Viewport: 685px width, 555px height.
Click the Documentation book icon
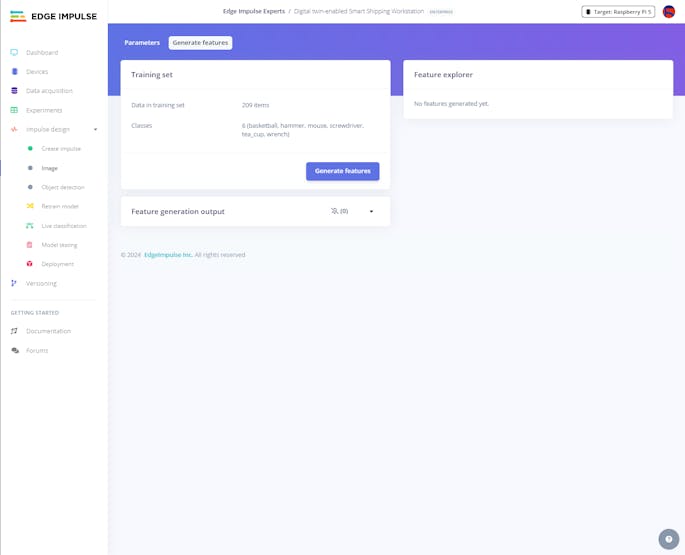14,331
